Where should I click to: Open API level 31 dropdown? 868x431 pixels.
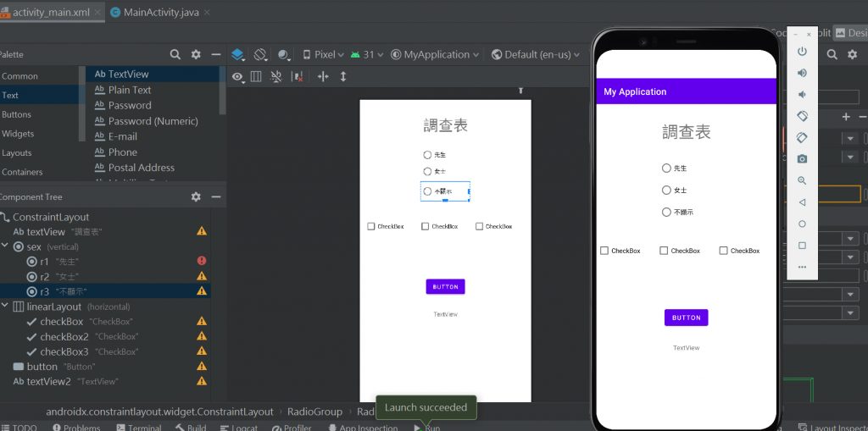click(367, 55)
